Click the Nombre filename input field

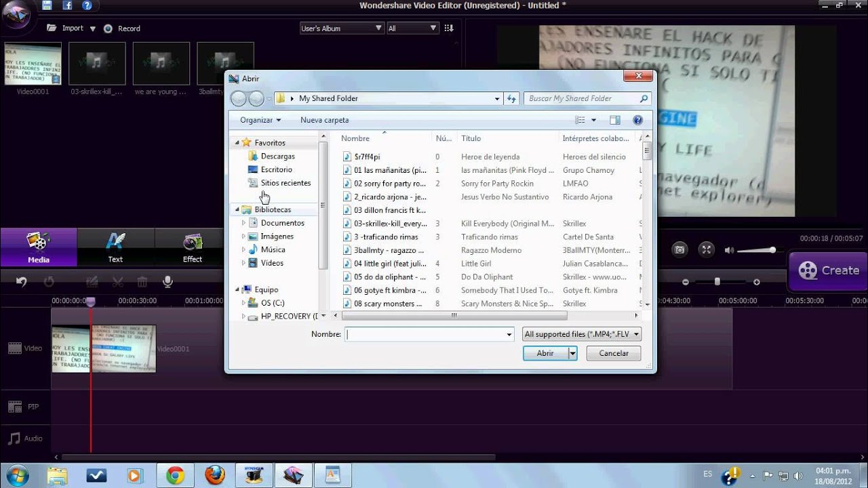tap(425, 334)
